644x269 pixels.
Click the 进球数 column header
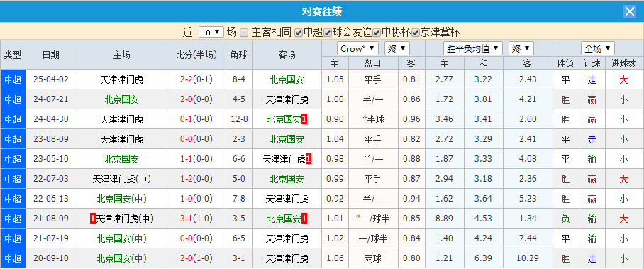click(x=623, y=63)
